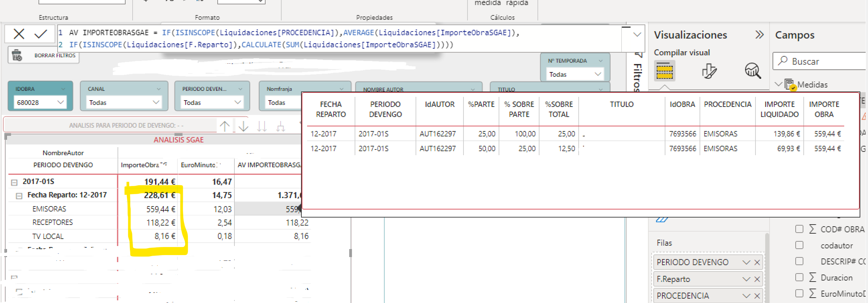Click the BORRAR FILTROS trash icon
The width and height of the screenshot is (868, 303).
point(16,55)
